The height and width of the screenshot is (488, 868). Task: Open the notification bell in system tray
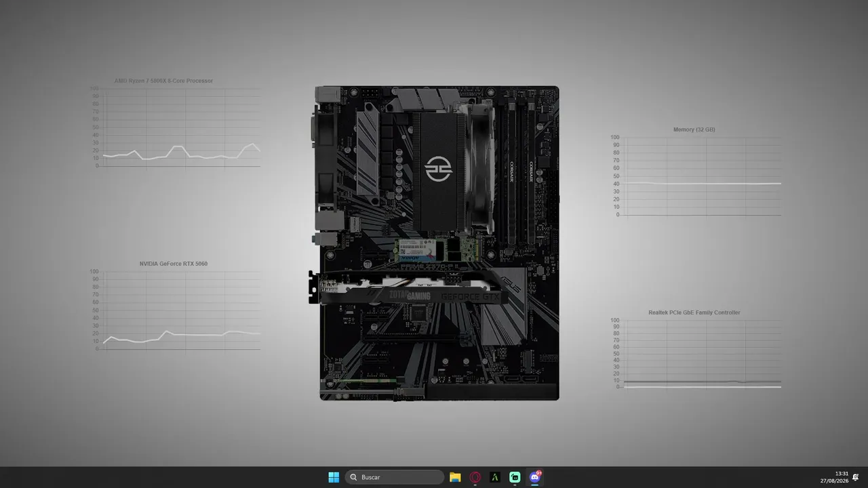point(856,477)
